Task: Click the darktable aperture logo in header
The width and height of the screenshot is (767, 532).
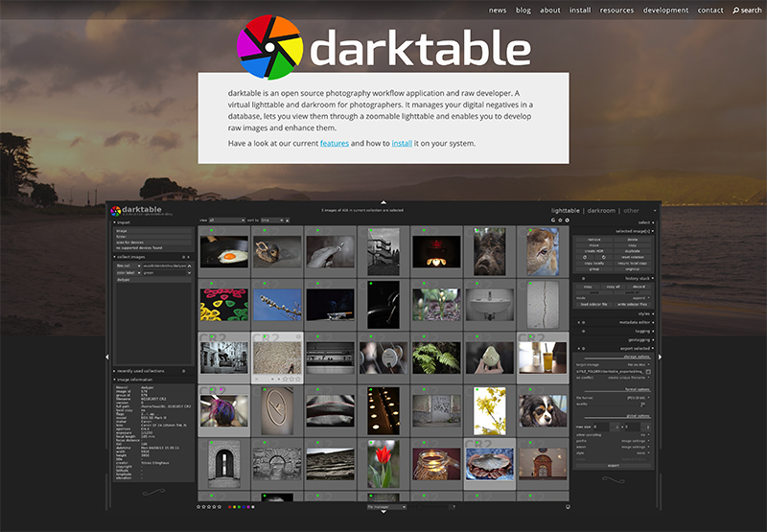Action: (x=270, y=47)
